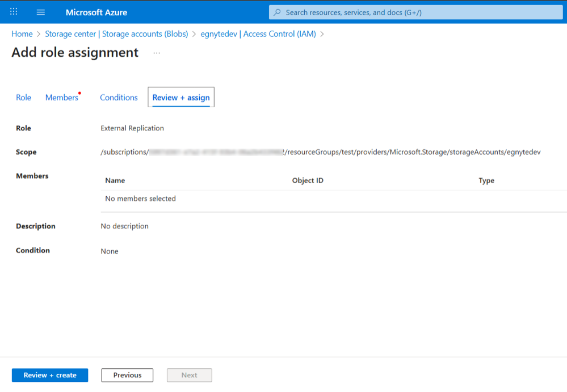The image size is (567, 392).
Task: Click the chevron after Home breadcrumb
Action: (37, 34)
